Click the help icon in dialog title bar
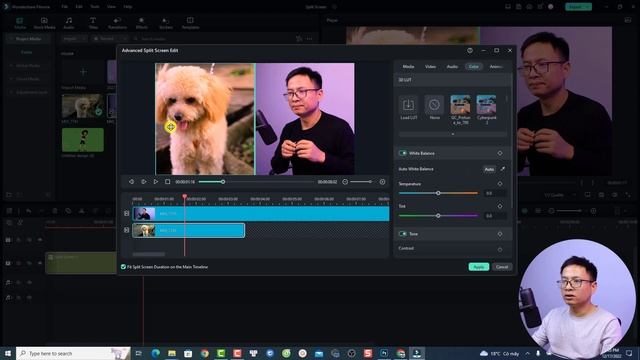Screen dimensions: 640x360 [470, 50]
